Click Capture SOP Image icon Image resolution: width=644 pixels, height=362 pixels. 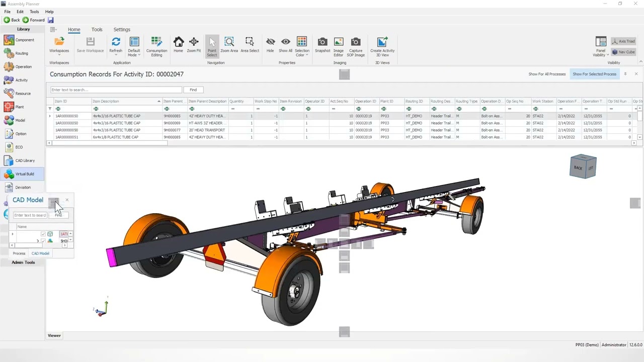tap(356, 42)
